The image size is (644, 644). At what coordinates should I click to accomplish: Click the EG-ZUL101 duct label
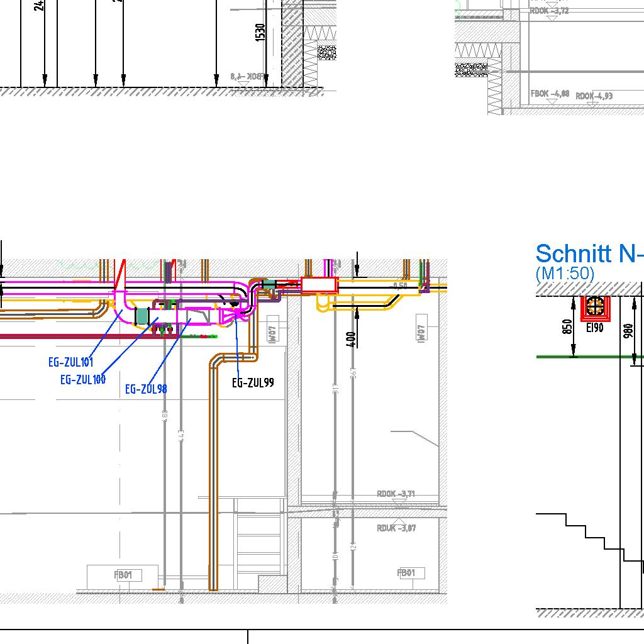pos(70,362)
